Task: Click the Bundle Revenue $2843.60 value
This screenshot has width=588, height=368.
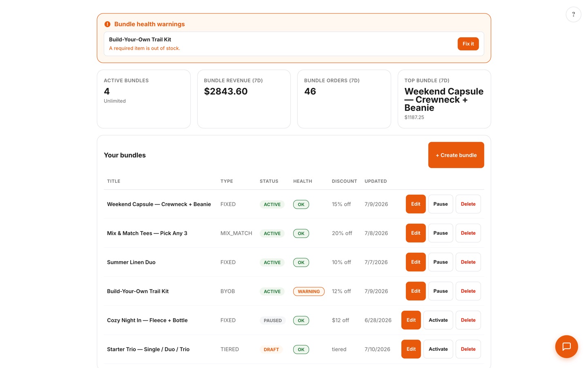Action: [x=226, y=92]
